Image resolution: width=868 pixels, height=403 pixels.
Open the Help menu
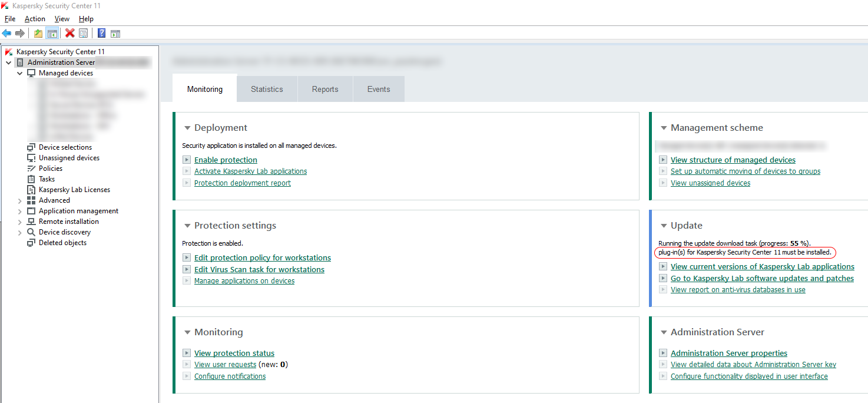click(x=86, y=19)
